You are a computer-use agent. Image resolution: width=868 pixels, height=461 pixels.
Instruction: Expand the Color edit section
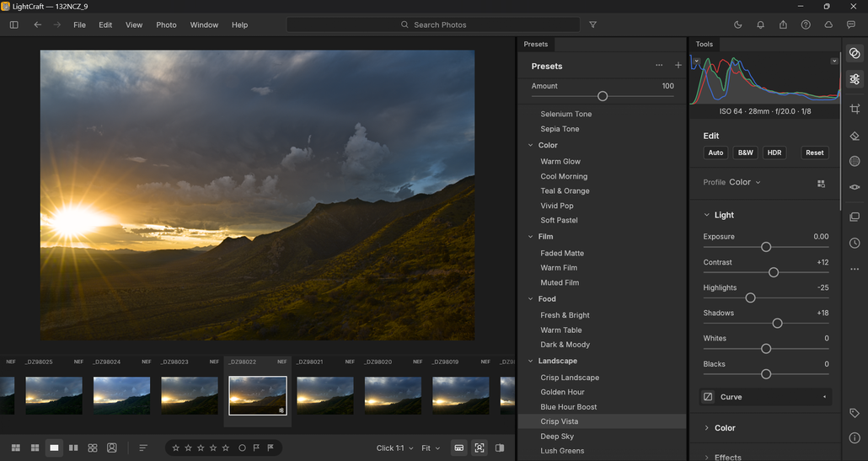(x=706, y=428)
